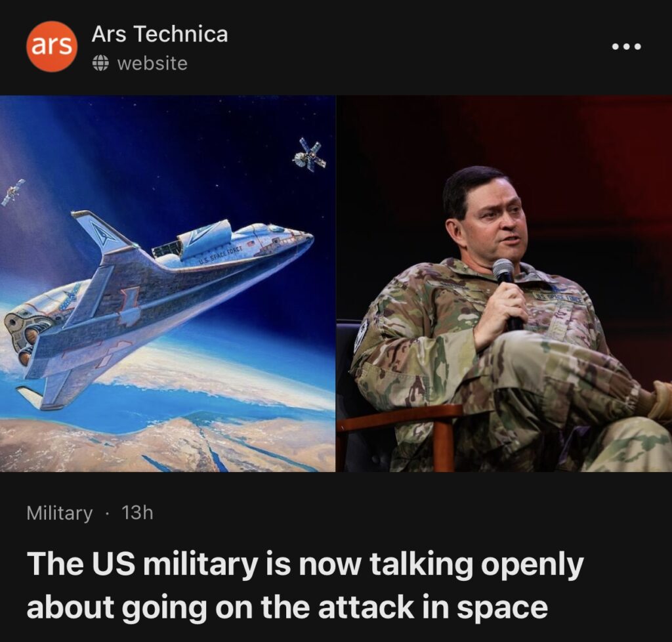
Task: Click the satellite in the illustration's upper right
Action: coord(310,154)
